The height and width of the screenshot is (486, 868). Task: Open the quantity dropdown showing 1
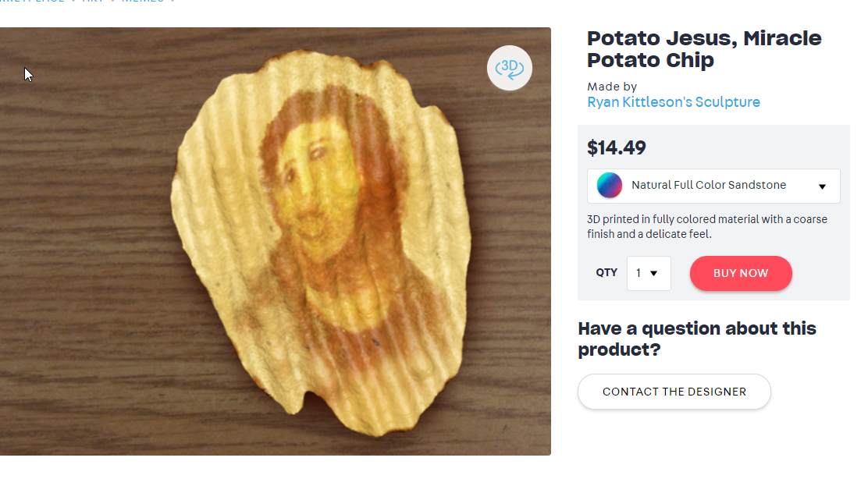[x=648, y=273]
